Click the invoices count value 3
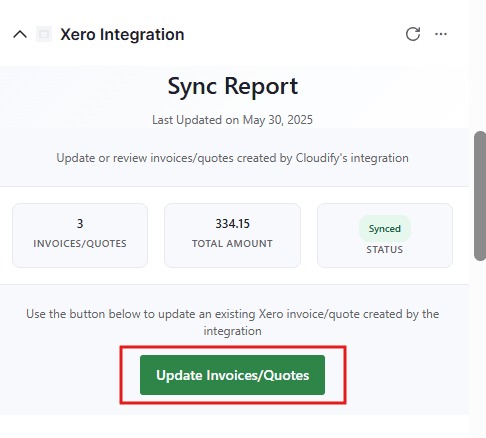This screenshot has width=486, height=438. pyautogui.click(x=80, y=224)
